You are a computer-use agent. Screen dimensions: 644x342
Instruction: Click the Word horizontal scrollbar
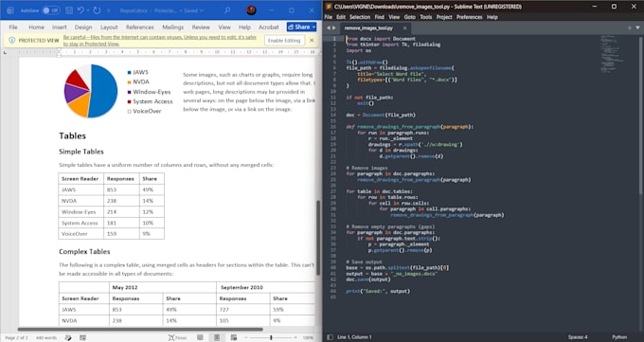tap(139, 330)
